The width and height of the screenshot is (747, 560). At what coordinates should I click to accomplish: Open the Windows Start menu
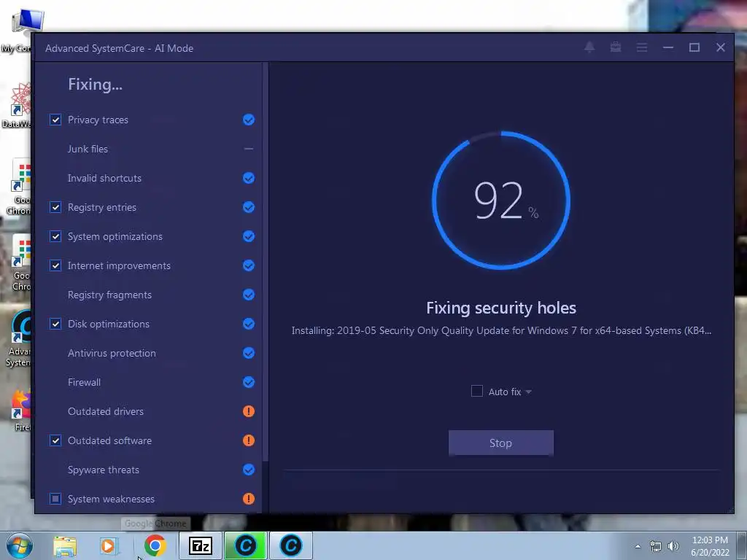pos(19,545)
